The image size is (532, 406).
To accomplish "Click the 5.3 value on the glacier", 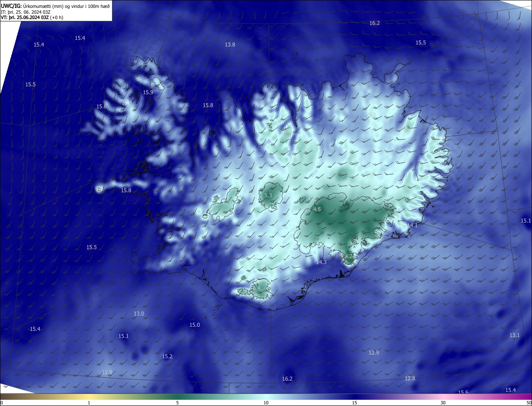I will coord(268,195).
